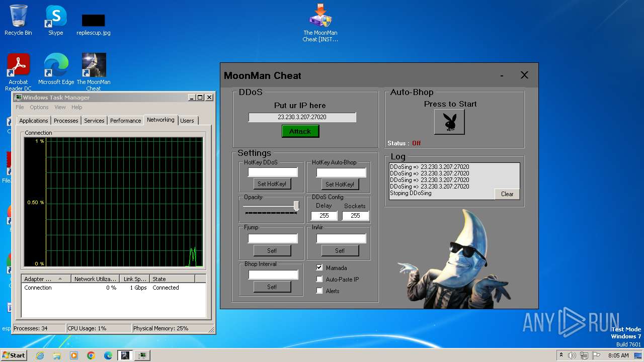Launch Internet Explorer from the taskbar
644x362 pixels.
pyautogui.click(x=40, y=355)
